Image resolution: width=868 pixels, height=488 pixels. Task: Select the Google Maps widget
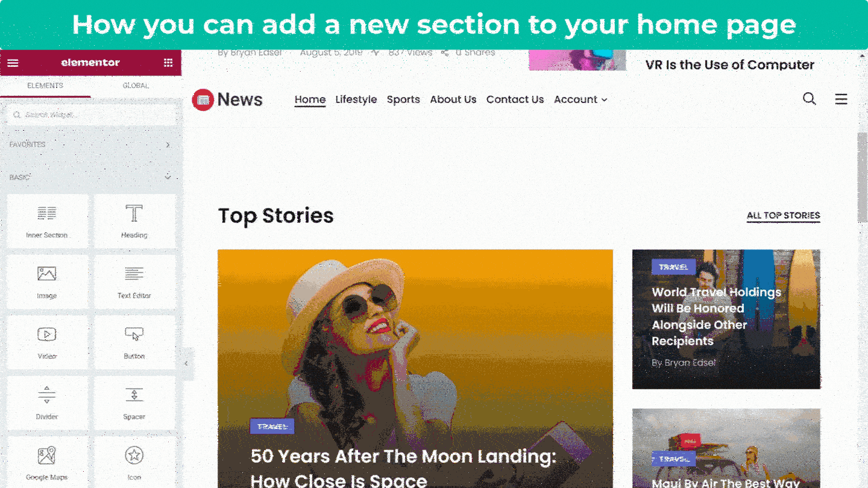pos(47,463)
